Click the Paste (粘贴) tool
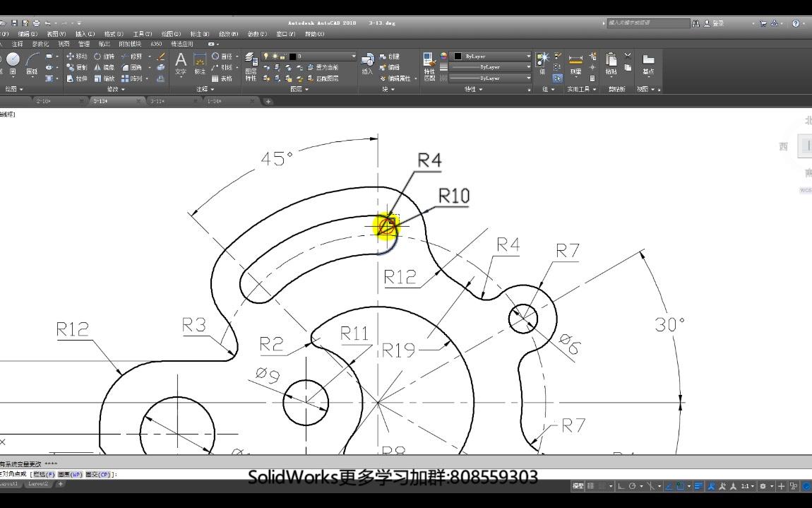The width and height of the screenshot is (812, 508). tap(611, 60)
